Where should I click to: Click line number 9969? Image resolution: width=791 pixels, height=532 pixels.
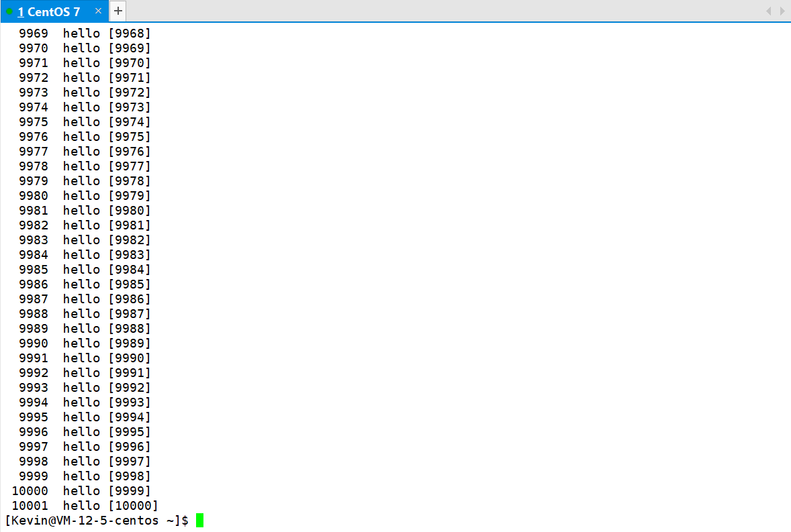[34, 34]
